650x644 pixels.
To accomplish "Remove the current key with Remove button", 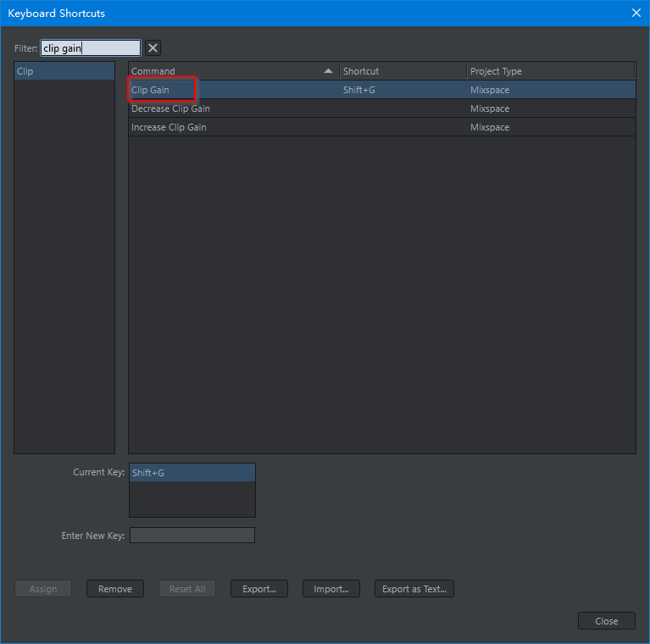I will point(115,589).
